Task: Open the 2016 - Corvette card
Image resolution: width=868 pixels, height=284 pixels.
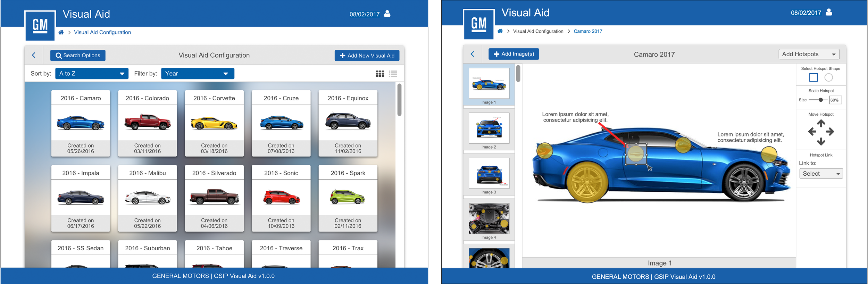Action: coord(214,123)
